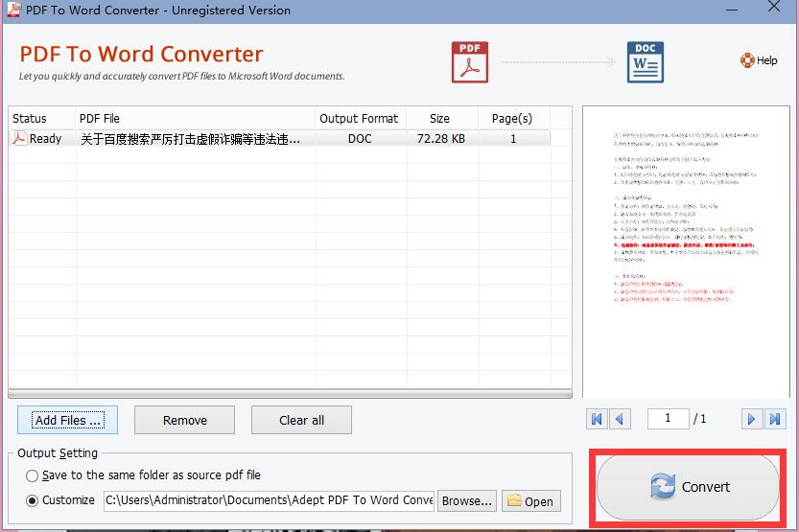Click the PDF File column header
Image resolution: width=799 pixels, height=532 pixels.
pos(100,119)
